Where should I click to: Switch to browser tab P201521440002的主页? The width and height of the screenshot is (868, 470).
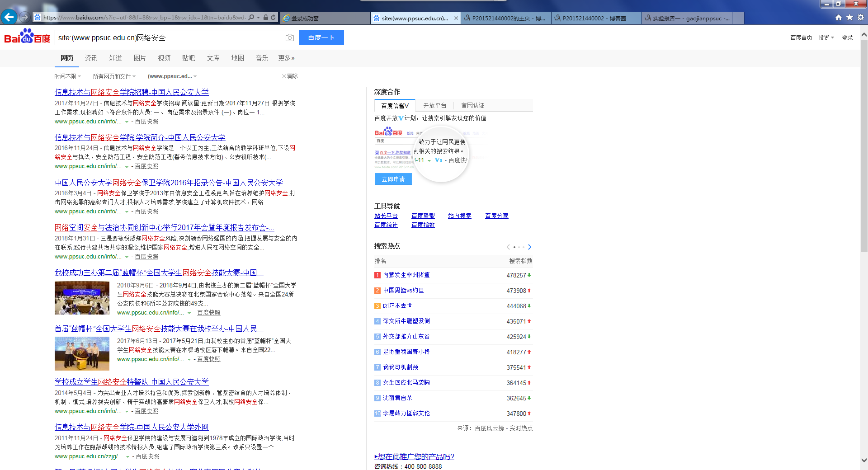[506, 18]
